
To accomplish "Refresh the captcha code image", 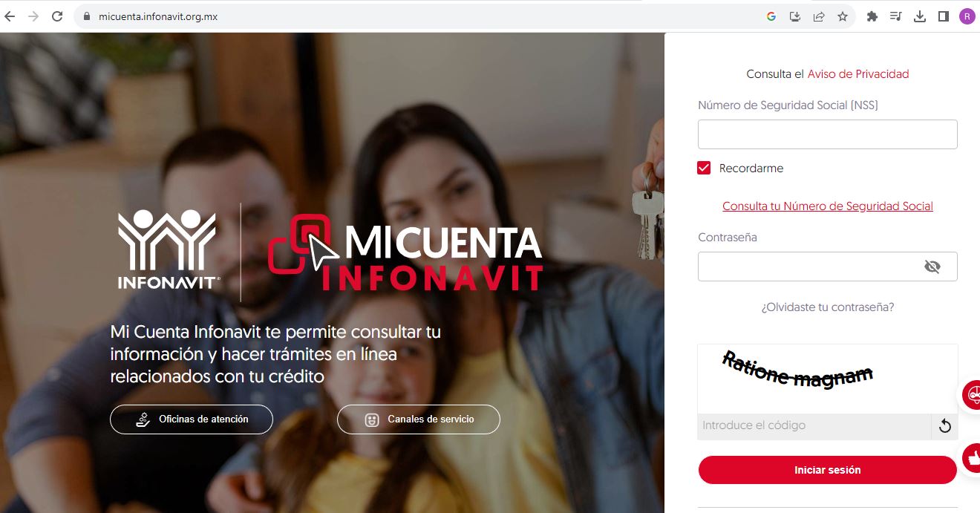I will 945,426.
